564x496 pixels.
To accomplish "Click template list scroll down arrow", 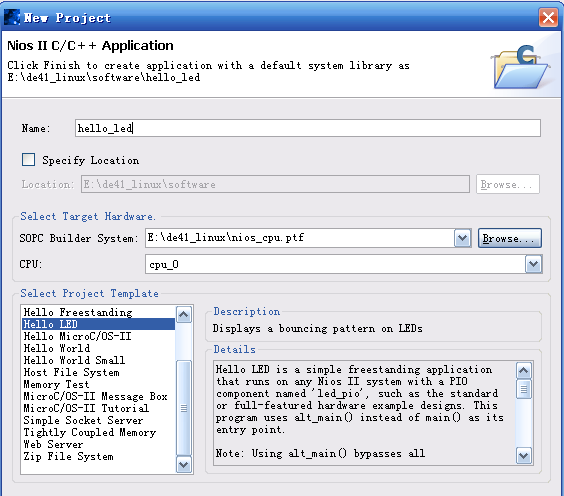I will (x=184, y=464).
